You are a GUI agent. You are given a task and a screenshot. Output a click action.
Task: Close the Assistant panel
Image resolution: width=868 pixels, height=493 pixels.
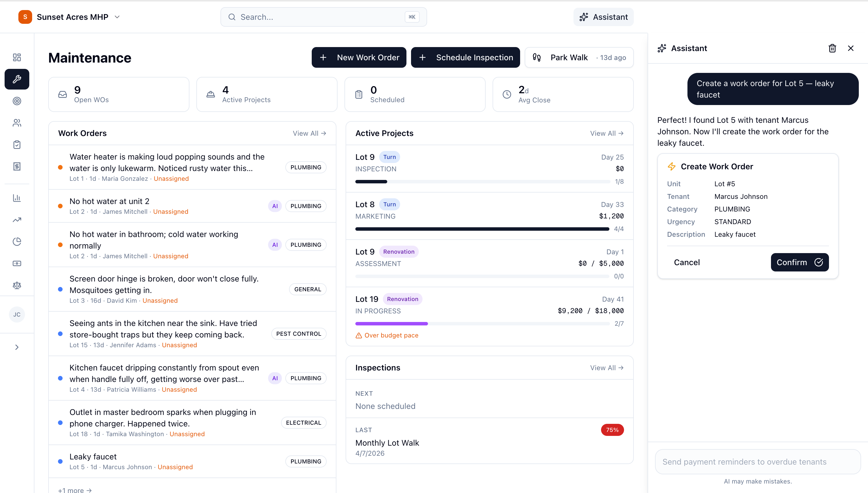(851, 48)
